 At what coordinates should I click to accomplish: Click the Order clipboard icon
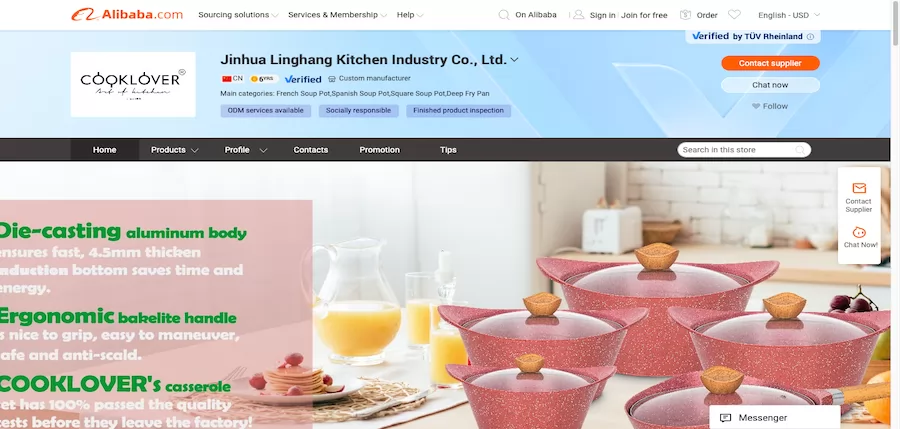pyautogui.click(x=685, y=15)
